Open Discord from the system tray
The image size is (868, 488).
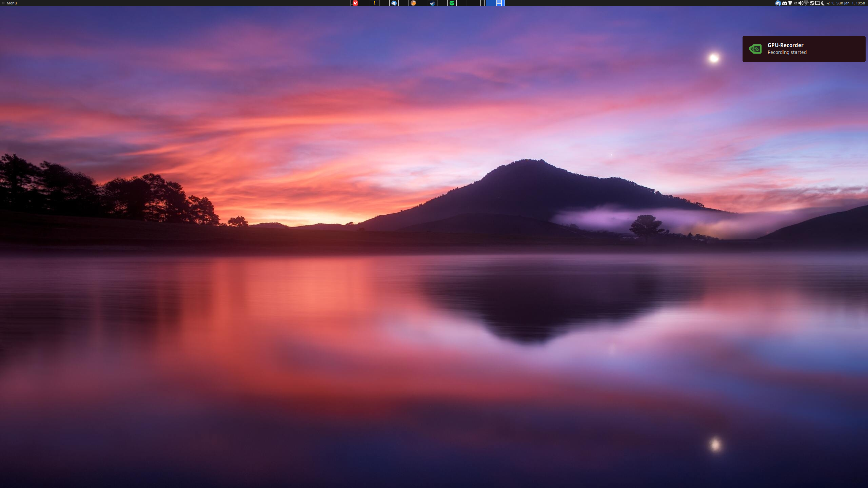(x=784, y=3)
